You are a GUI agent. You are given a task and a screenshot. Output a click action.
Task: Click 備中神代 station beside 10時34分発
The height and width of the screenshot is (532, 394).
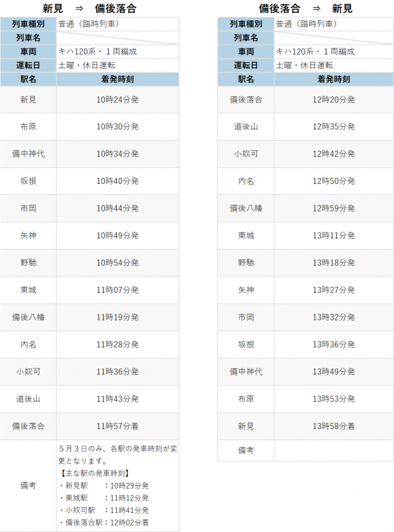click(x=28, y=154)
